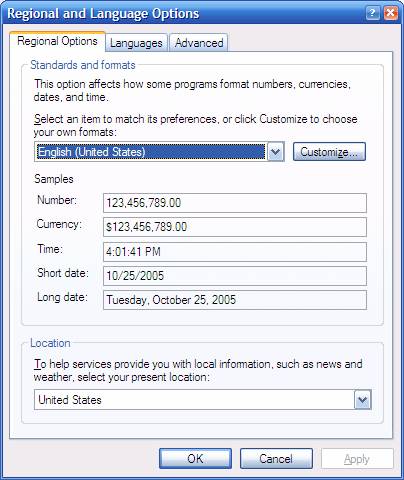Select the Regional Options tab

(x=57, y=41)
